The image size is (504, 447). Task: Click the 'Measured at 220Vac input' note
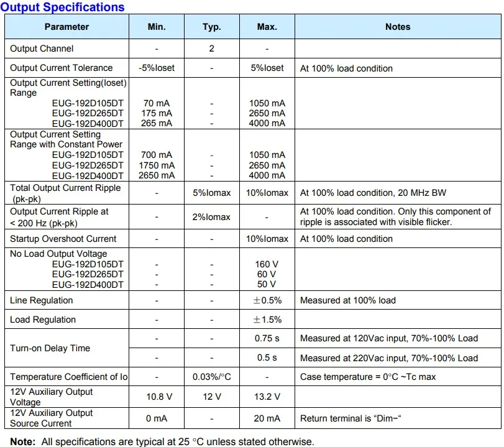pos(389,358)
